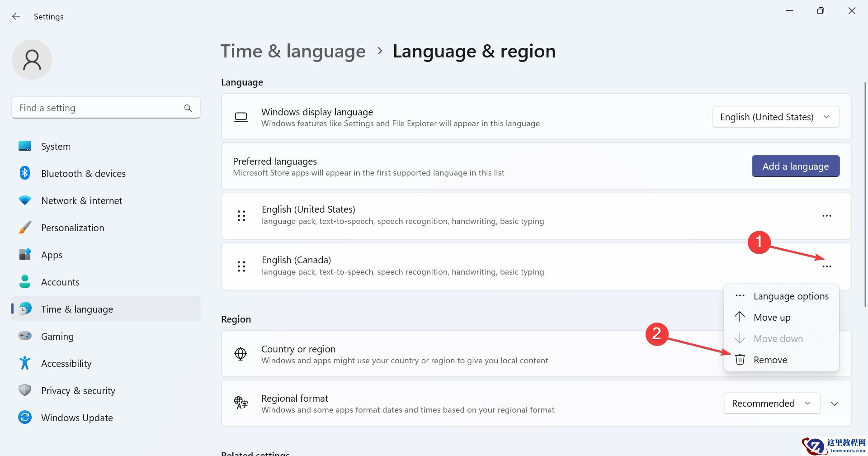Image resolution: width=868 pixels, height=456 pixels.
Task: Click drag handle for English (Canada)
Action: [x=241, y=266]
